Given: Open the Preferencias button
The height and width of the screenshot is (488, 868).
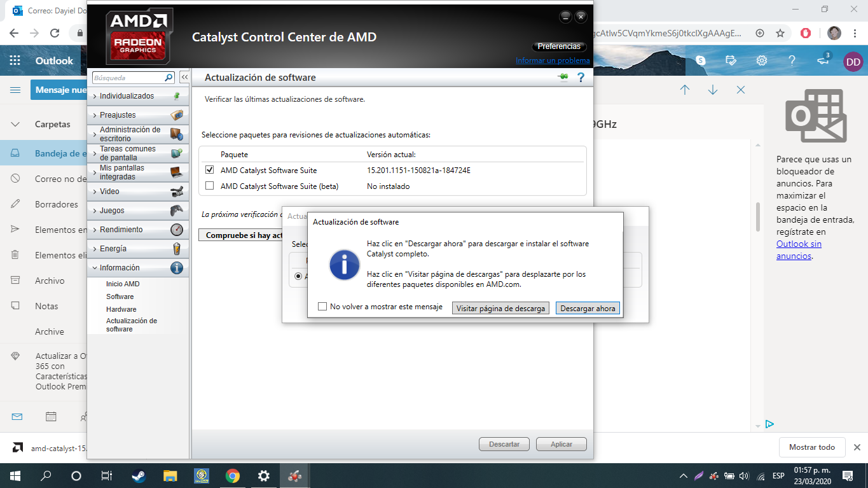Looking at the screenshot, I should pos(559,46).
